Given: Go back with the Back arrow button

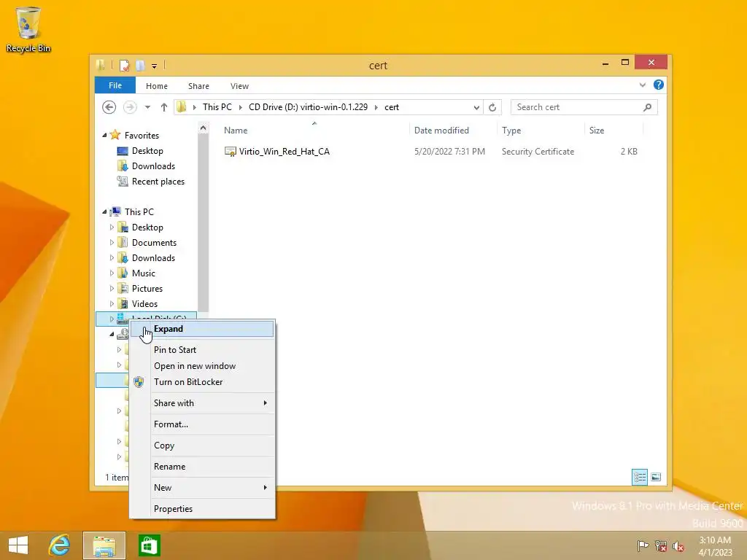Looking at the screenshot, I should coord(109,107).
